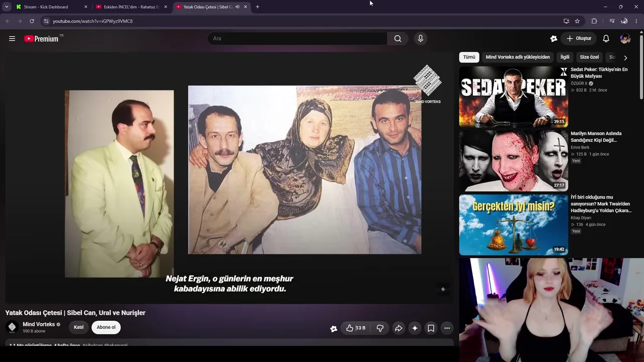Open Chrome profile avatar in toolbar
The height and width of the screenshot is (362, 644).
click(624, 21)
